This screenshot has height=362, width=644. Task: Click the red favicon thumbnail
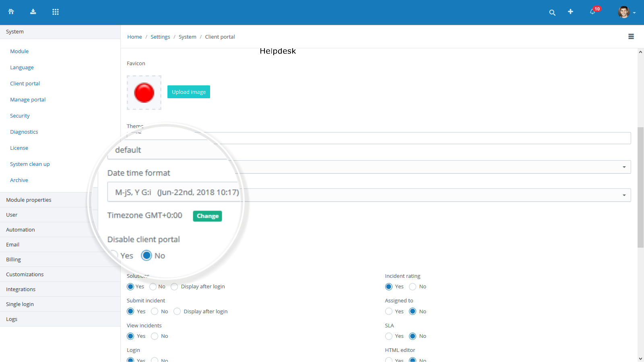[x=144, y=93]
